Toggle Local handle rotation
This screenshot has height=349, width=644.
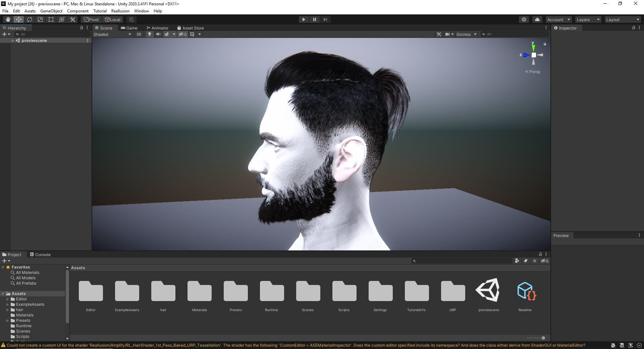(x=113, y=19)
